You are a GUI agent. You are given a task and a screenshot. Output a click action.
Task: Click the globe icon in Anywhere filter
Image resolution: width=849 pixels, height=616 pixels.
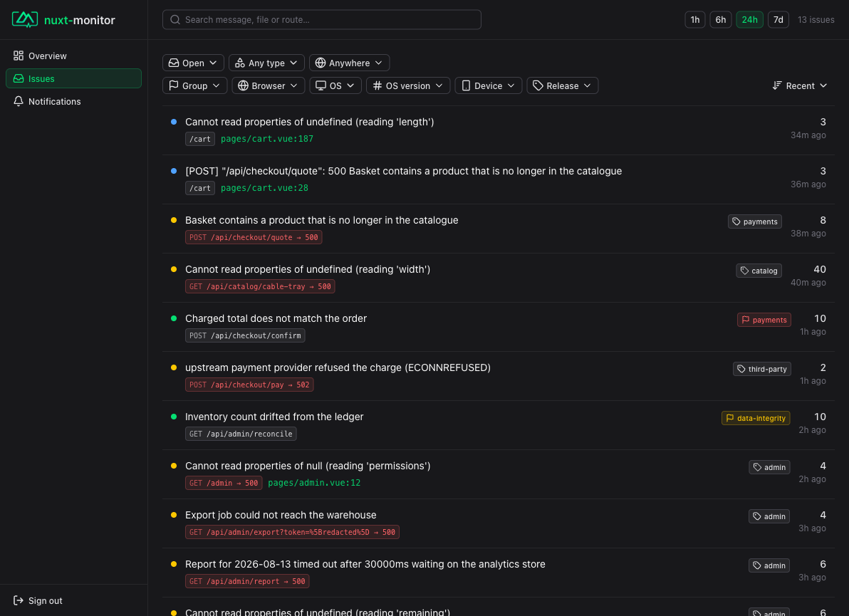tap(321, 63)
